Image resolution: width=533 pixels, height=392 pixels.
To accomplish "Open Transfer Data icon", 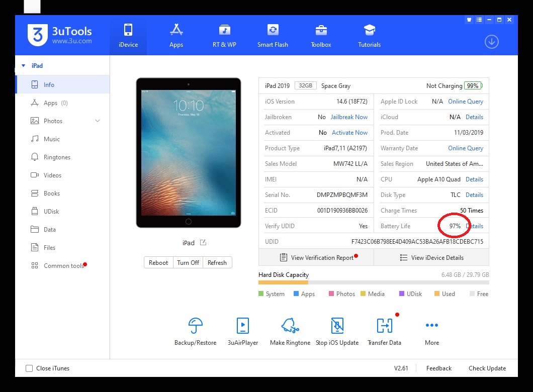I will (x=385, y=326).
